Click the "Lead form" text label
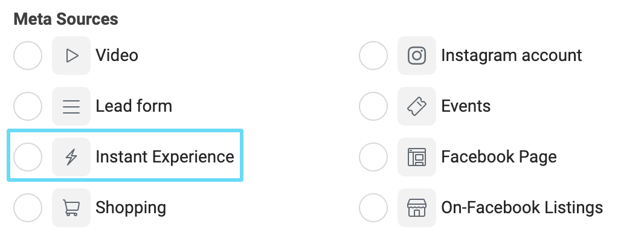This screenshot has height=244, width=644. pyautogui.click(x=134, y=106)
